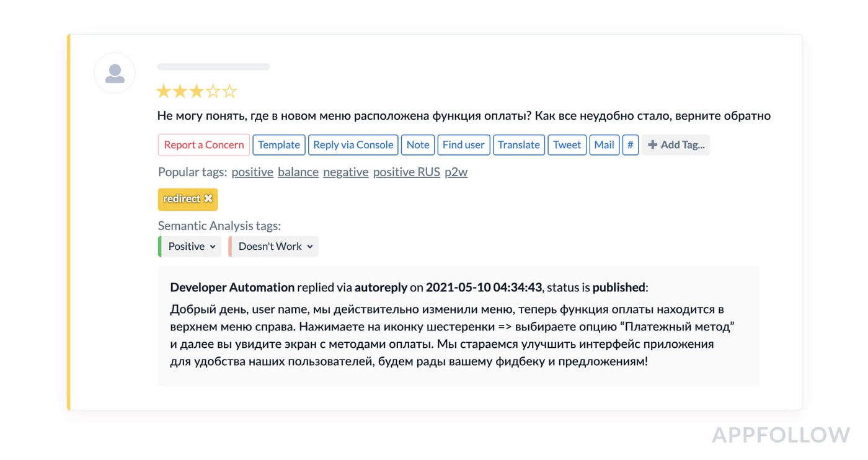This screenshot has width=868, height=460.
Task: Select the 'positive RUS' popular tag
Action: tap(406, 172)
